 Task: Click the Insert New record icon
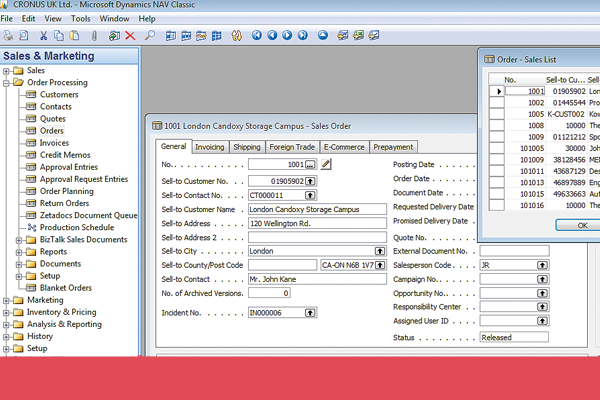tap(114, 36)
